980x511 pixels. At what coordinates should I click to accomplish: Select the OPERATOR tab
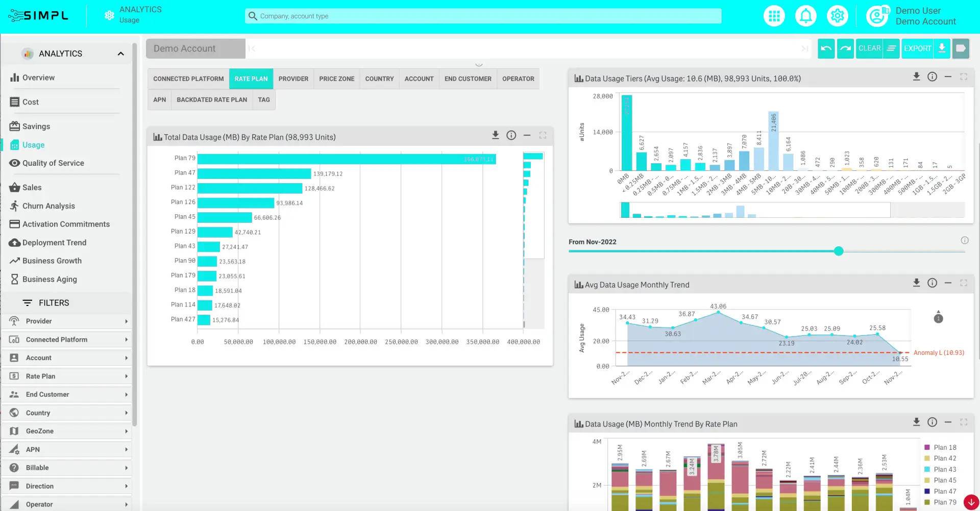[x=518, y=79]
